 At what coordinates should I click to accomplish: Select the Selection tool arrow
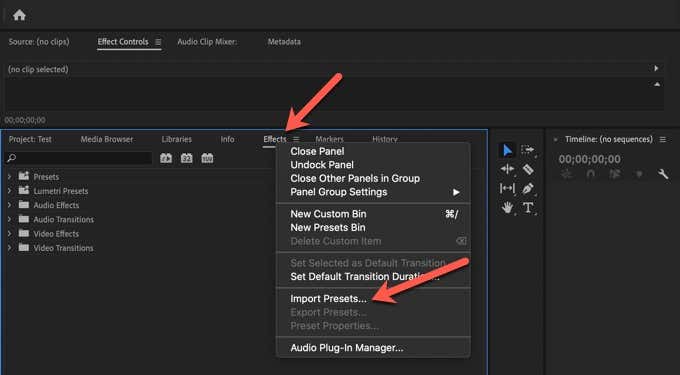coord(507,150)
